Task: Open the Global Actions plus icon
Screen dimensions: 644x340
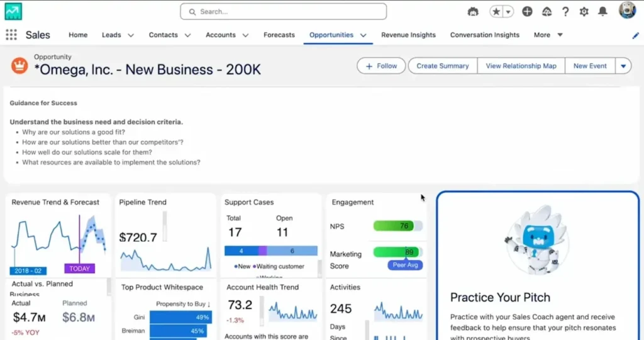Action: [x=528, y=11]
